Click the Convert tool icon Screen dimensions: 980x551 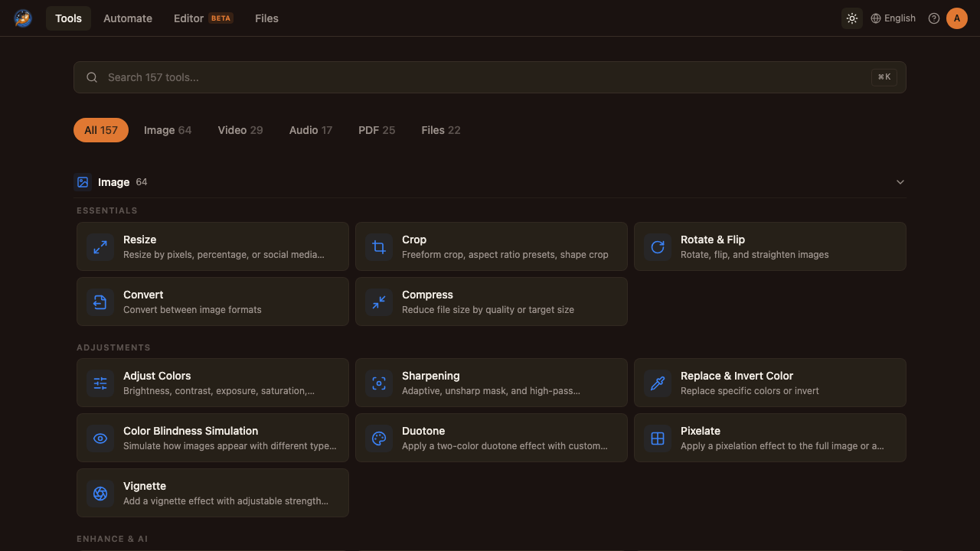pyautogui.click(x=100, y=302)
